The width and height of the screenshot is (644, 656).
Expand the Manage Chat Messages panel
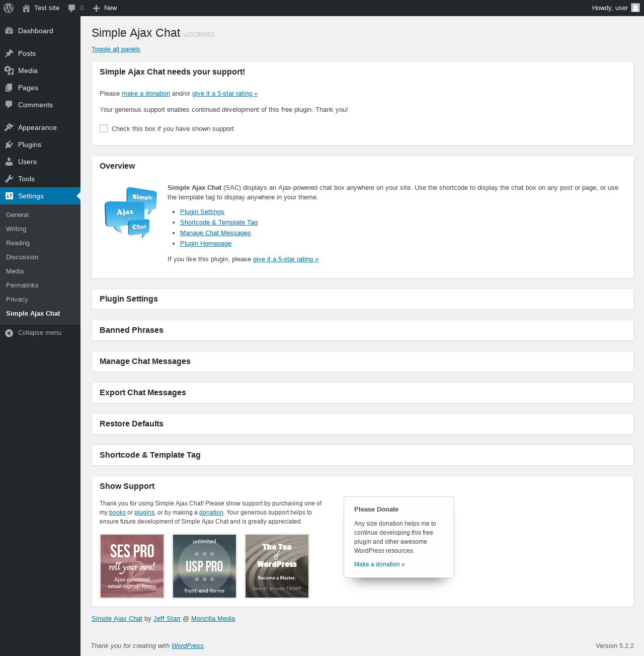[x=362, y=361]
